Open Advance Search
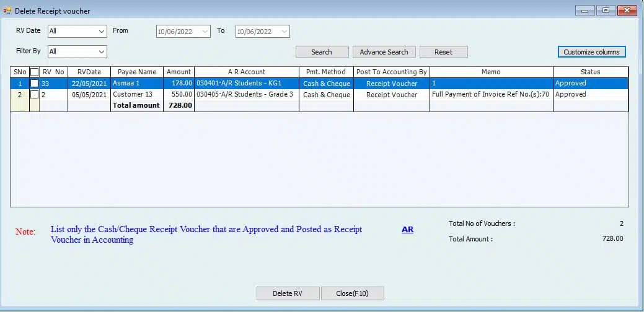The width and height of the screenshot is (644, 312). (x=384, y=52)
